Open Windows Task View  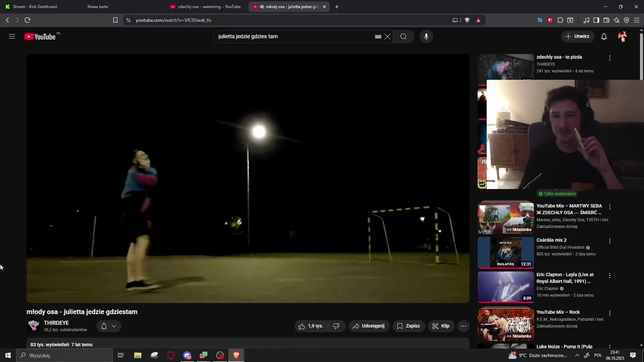(121, 355)
